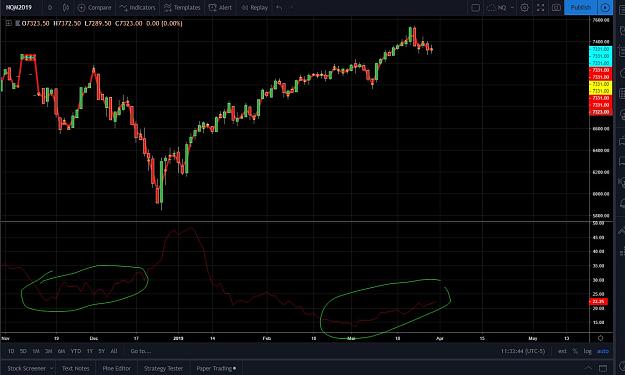
Task: Open the chart layout selector icon
Action: click(476, 8)
